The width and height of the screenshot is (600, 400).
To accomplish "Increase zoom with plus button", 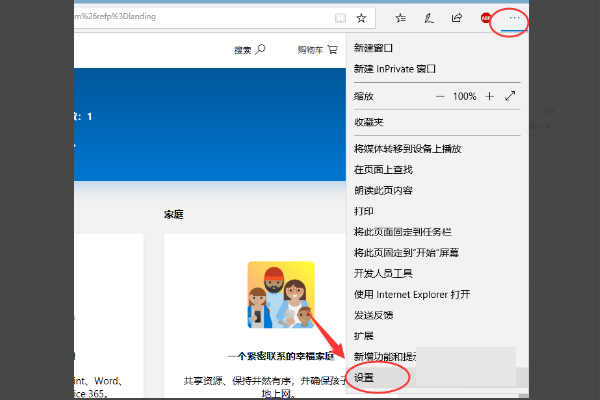I will [x=489, y=96].
